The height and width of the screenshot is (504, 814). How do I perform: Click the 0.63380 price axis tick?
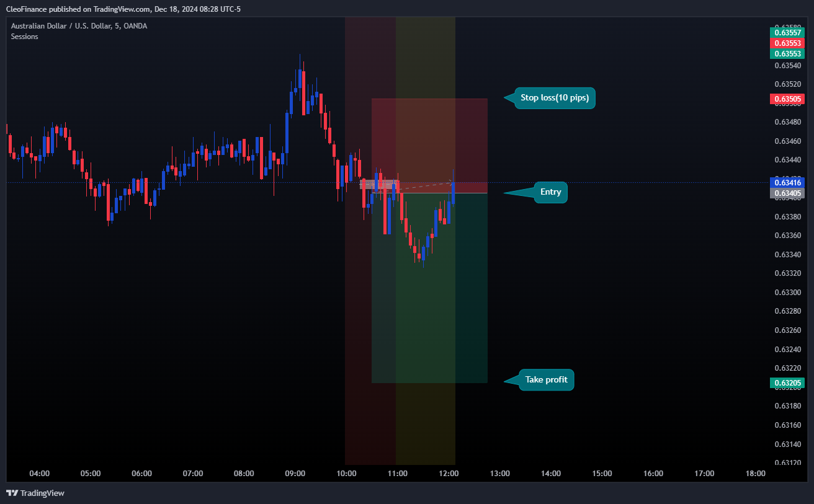pos(787,217)
